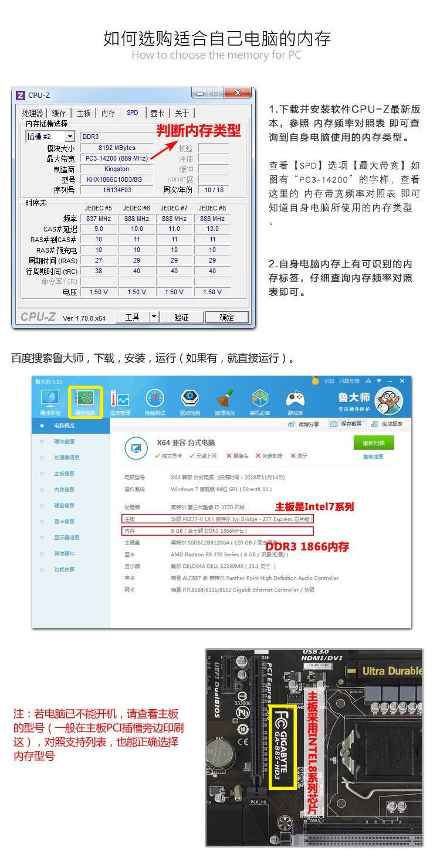Click 生成报表 report icon
Image resolution: width=440 pixels, height=868 pixels.
[387, 424]
